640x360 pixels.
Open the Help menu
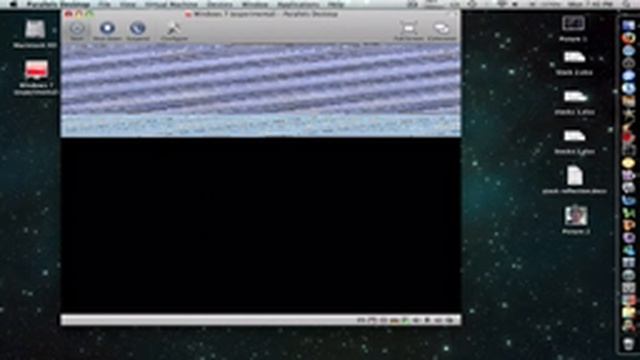tap(336, 4)
